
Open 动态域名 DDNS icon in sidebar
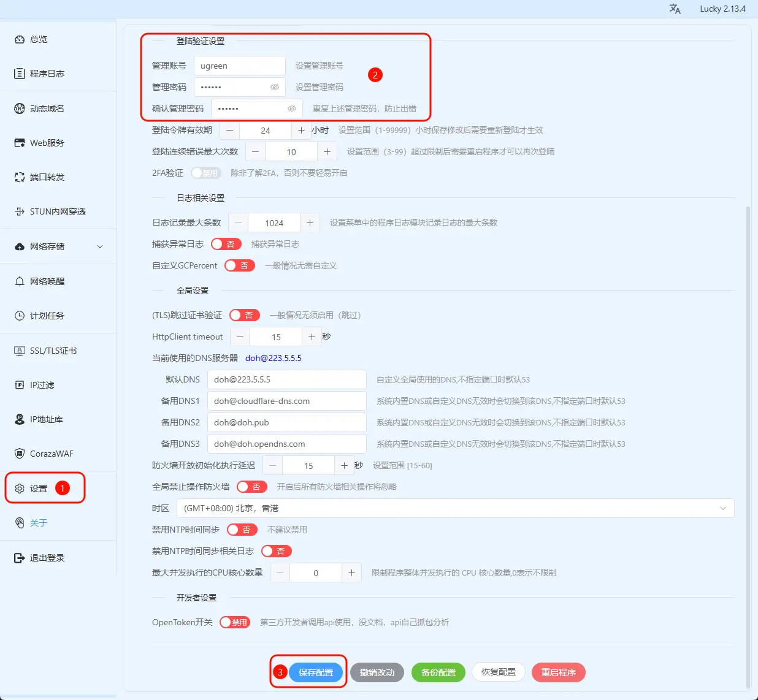click(x=20, y=108)
